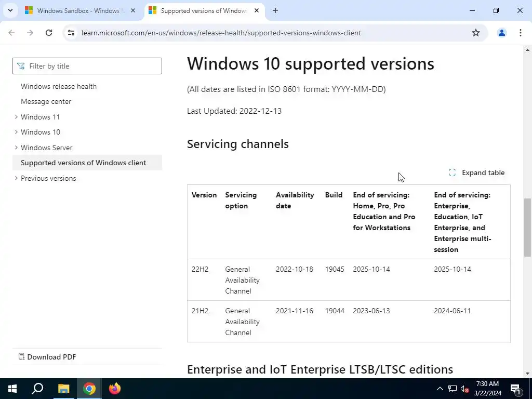Screen dimensions: 532x399
Task: Close the Supported versions tab
Action: 257,10
